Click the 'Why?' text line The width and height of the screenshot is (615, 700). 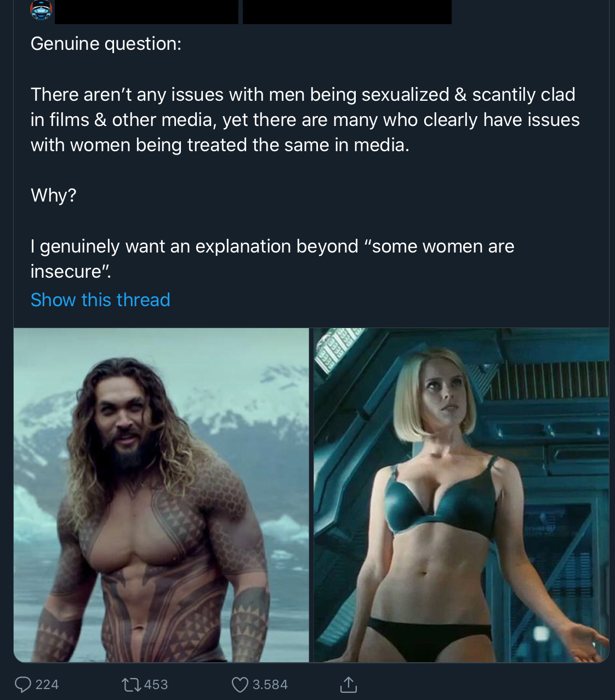click(53, 195)
